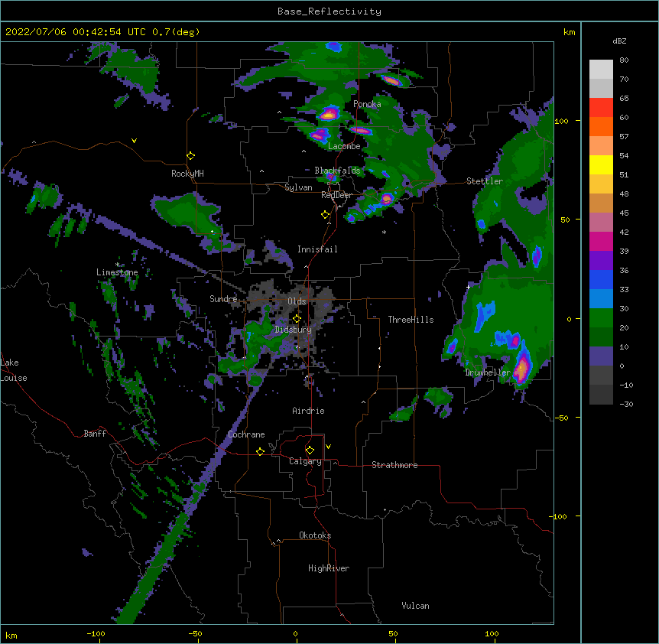Click the Drumheller label

pyautogui.click(x=488, y=372)
